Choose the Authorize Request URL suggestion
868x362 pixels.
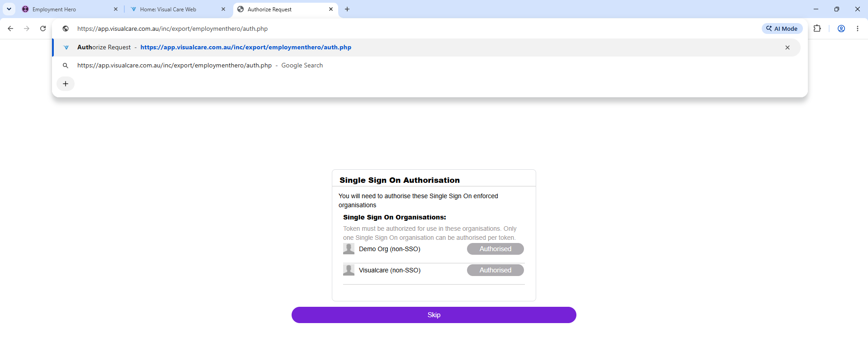[426, 48]
